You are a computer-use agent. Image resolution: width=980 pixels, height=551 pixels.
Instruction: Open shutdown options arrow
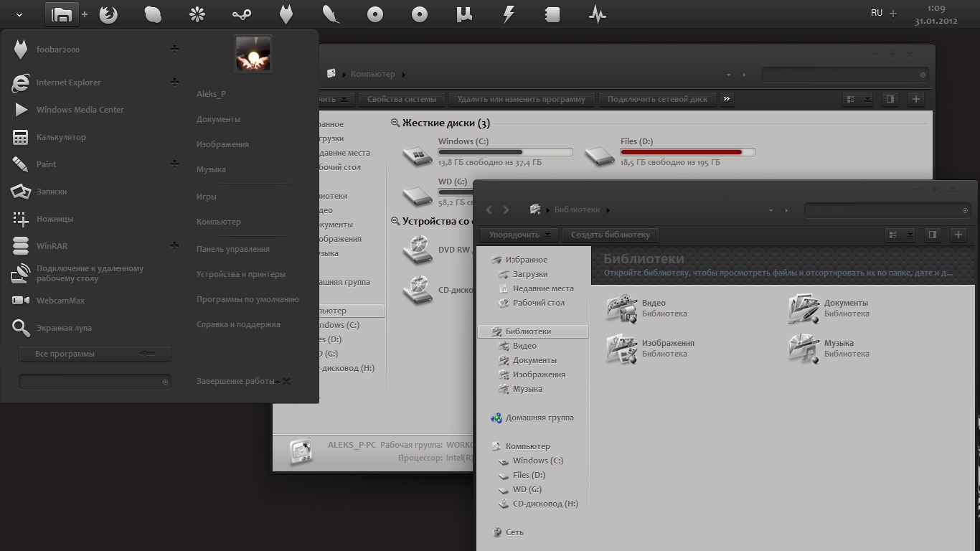(x=286, y=381)
